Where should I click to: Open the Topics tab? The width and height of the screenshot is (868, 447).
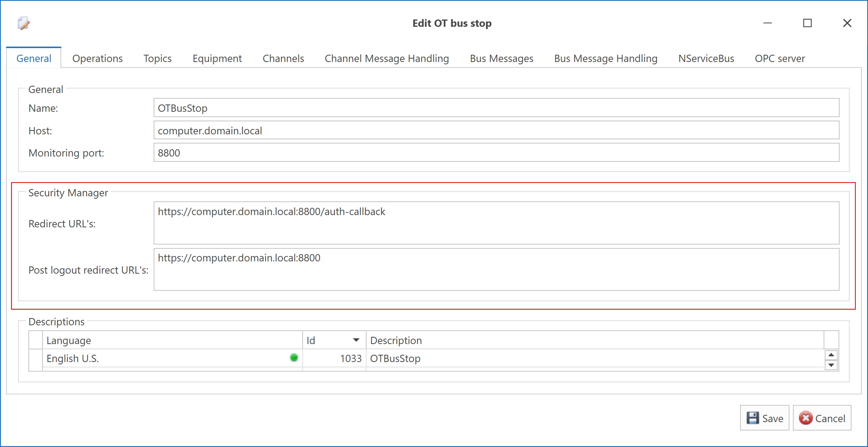(x=157, y=59)
